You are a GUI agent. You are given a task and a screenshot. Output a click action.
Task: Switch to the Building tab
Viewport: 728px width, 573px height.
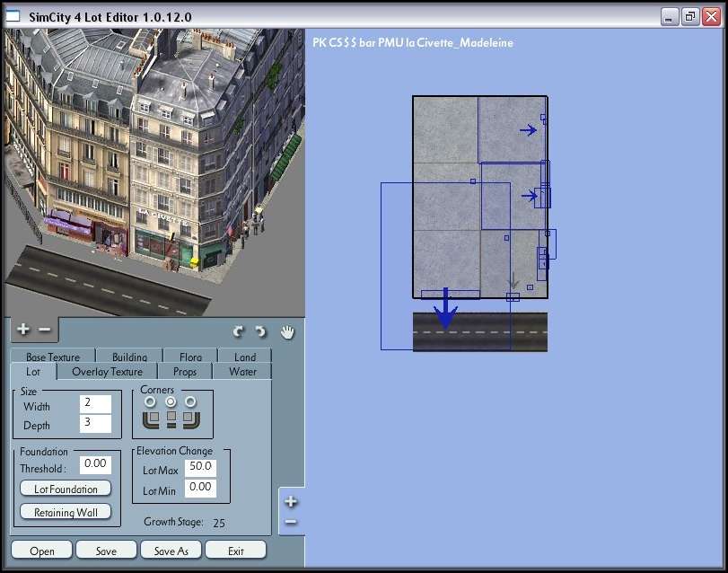pyautogui.click(x=129, y=357)
